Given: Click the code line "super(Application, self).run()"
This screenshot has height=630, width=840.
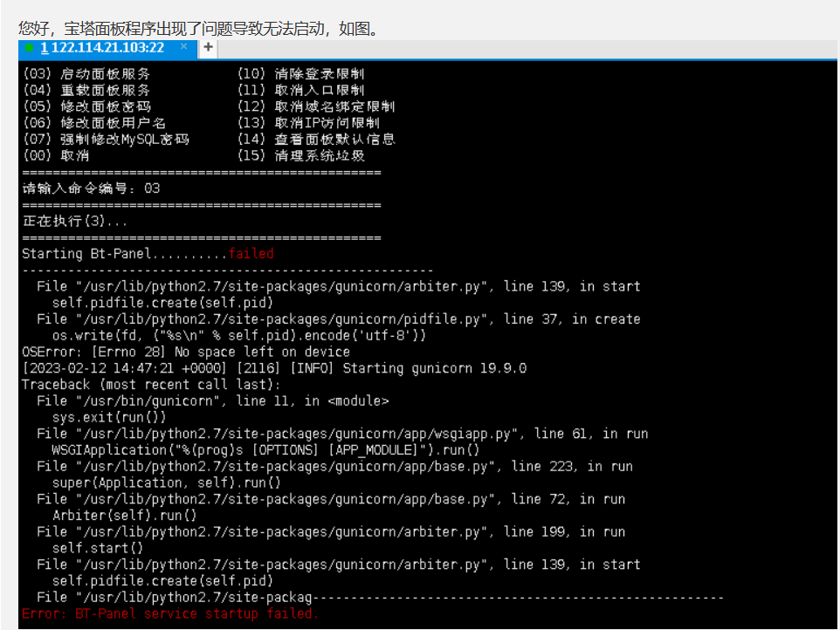Looking at the screenshot, I should (166, 483).
